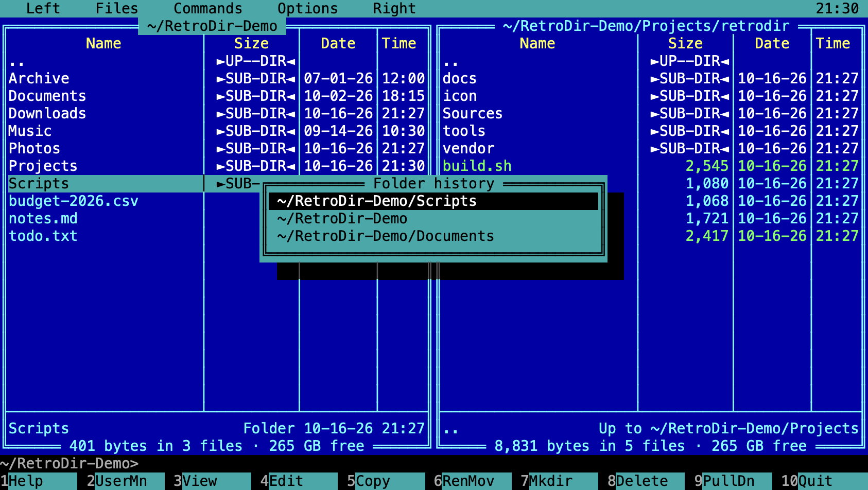
Task: Open the Left menu
Action: point(43,8)
